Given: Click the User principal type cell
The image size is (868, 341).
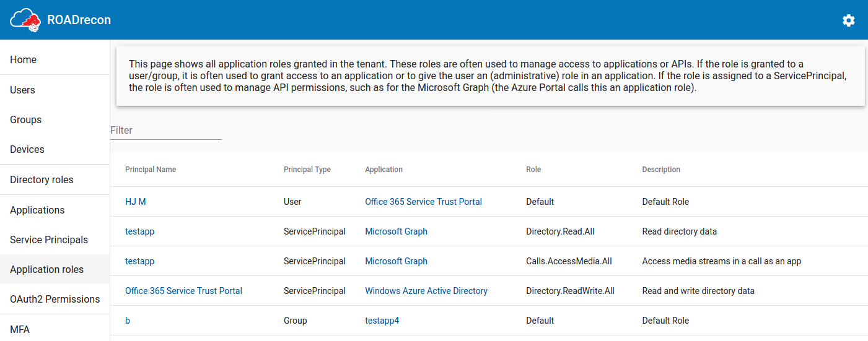Looking at the screenshot, I should point(292,202).
